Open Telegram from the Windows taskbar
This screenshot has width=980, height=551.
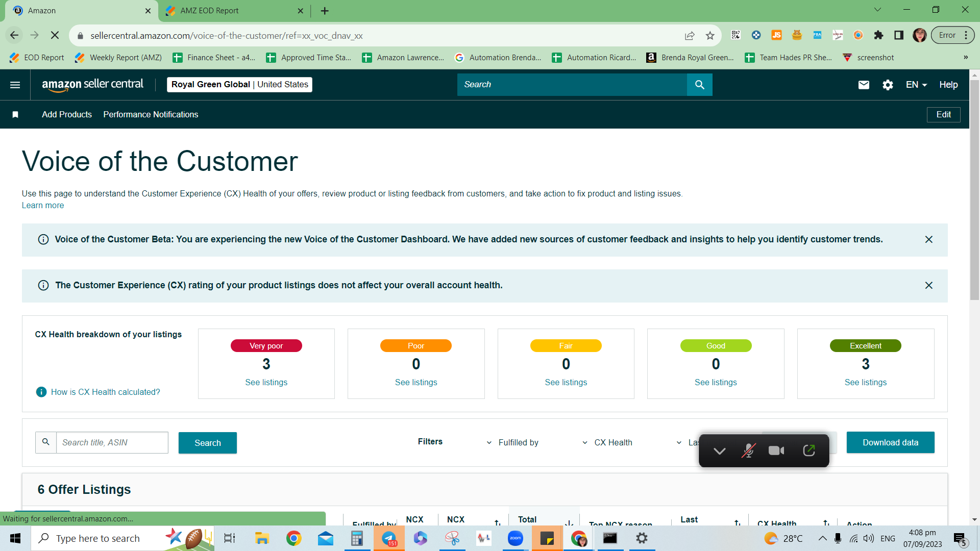(389, 538)
